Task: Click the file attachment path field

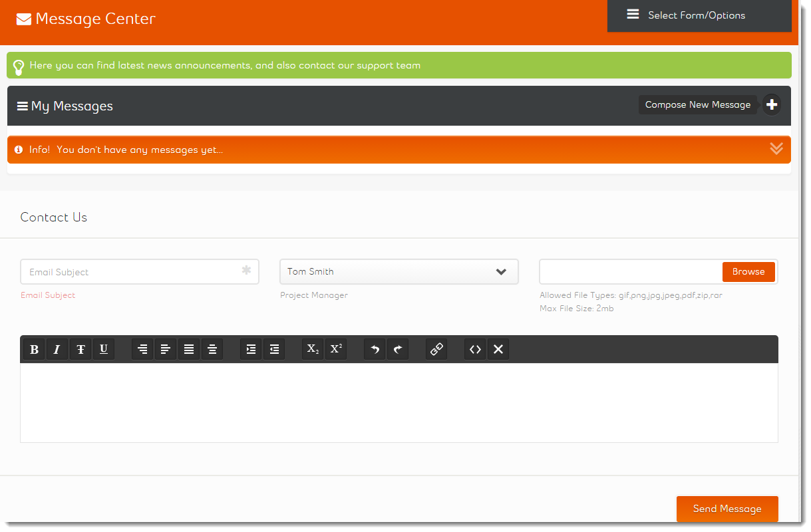Action: pos(631,271)
